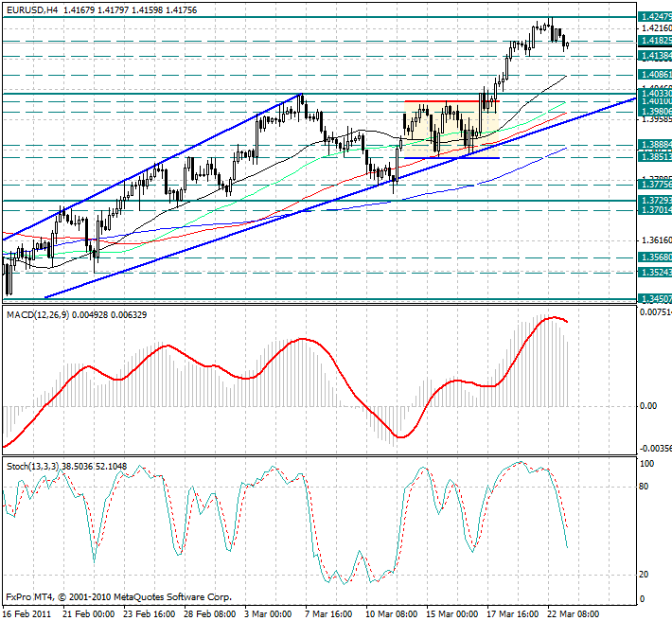
Task: Click the 100 value on Stochastic scale
Action: (646, 464)
